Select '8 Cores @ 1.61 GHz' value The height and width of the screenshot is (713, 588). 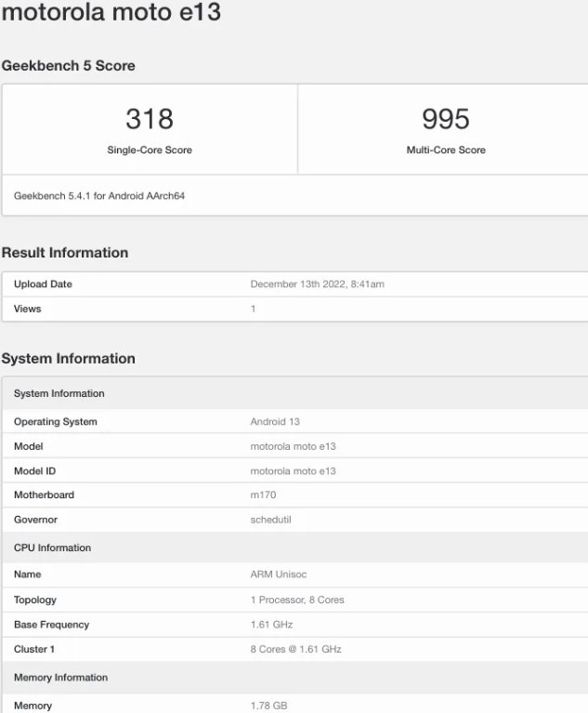tap(295, 650)
